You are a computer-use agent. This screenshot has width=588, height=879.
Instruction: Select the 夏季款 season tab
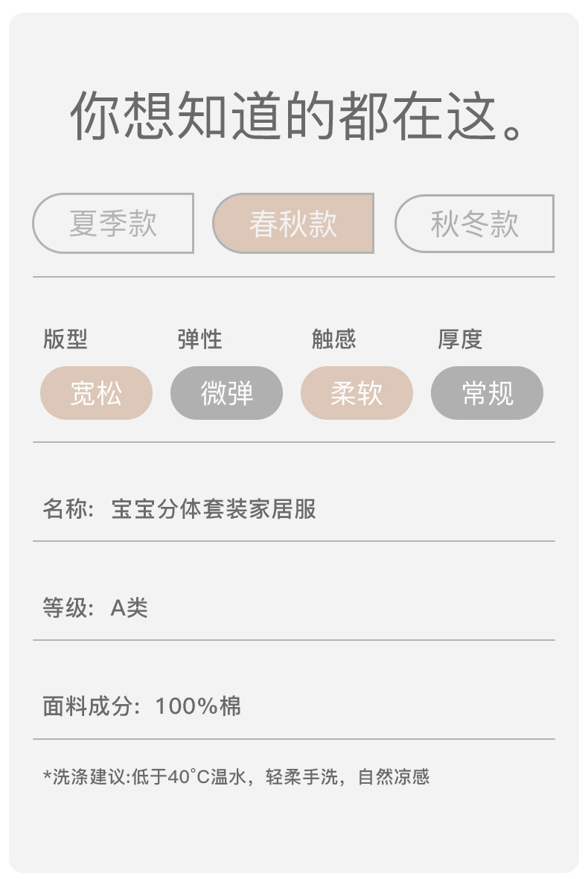pyautogui.click(x=113, y=223)
